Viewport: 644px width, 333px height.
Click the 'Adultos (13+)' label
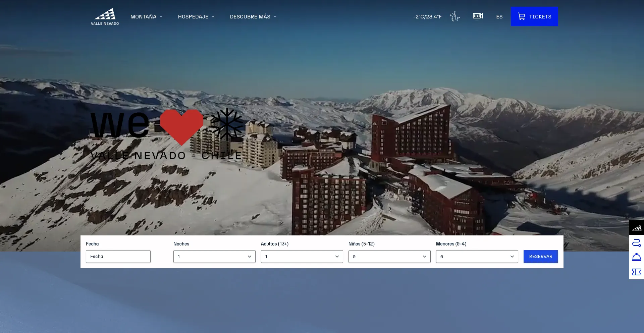pos(275,244)
